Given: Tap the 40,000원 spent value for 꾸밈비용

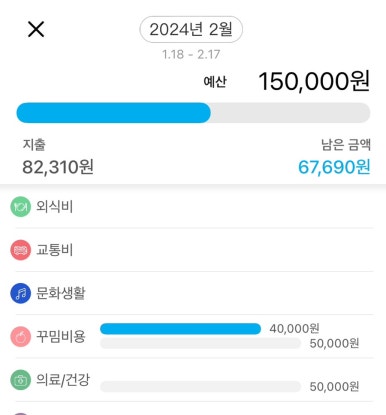Looking at the screenshot, I should click(x=294, y=329).
